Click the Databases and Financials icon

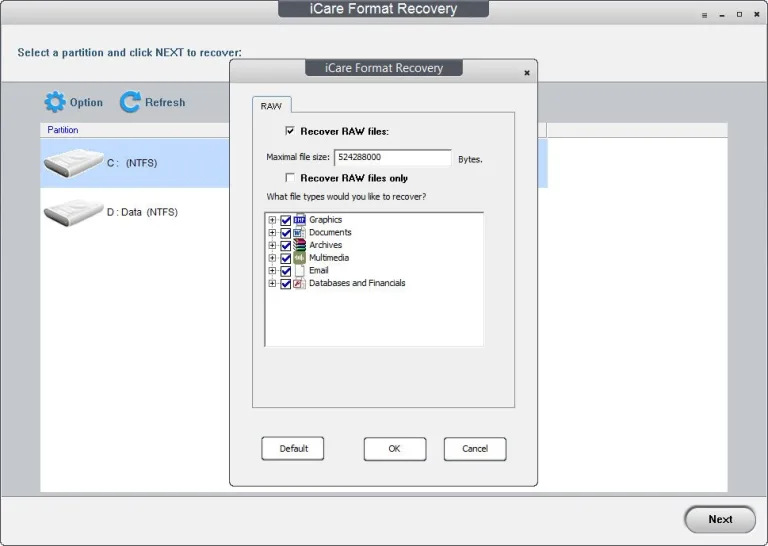299,284
